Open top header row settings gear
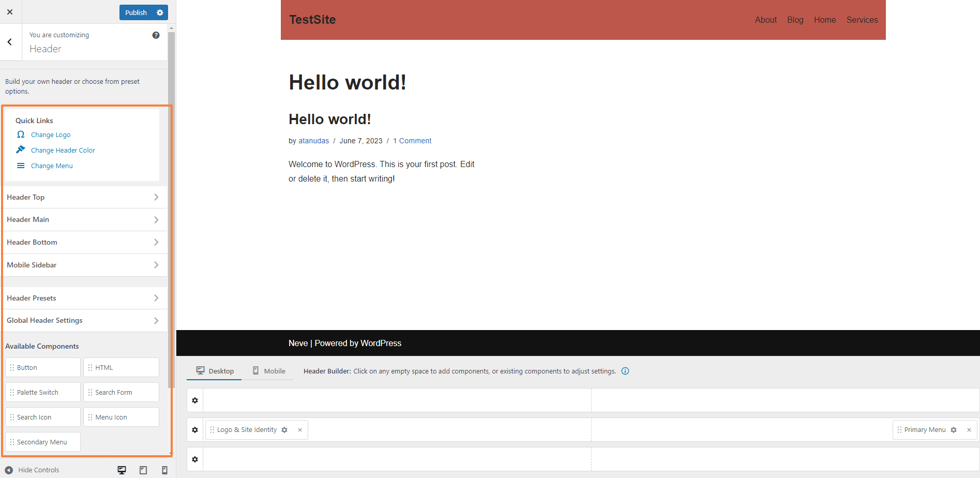This screenshot has width=980, height=478. [195, 400]
